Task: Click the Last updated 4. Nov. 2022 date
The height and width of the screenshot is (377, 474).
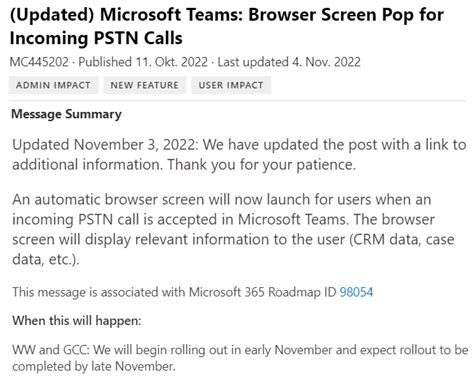Action: (x=289, y=62)
